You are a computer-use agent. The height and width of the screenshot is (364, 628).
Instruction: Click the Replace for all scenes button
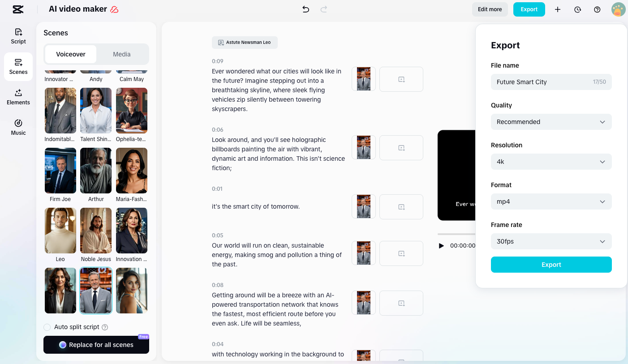pos(96,345)
